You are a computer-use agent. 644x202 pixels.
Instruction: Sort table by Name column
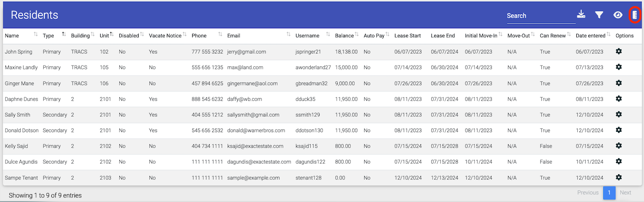click(x=12, y=36)
